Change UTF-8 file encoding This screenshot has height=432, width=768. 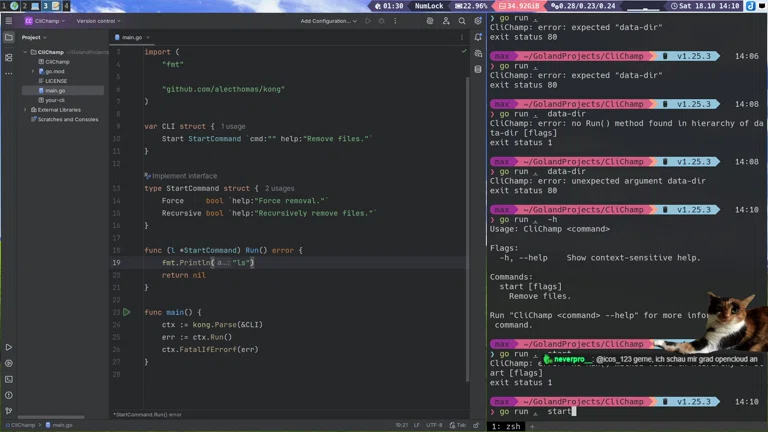(x=434, y=425)
